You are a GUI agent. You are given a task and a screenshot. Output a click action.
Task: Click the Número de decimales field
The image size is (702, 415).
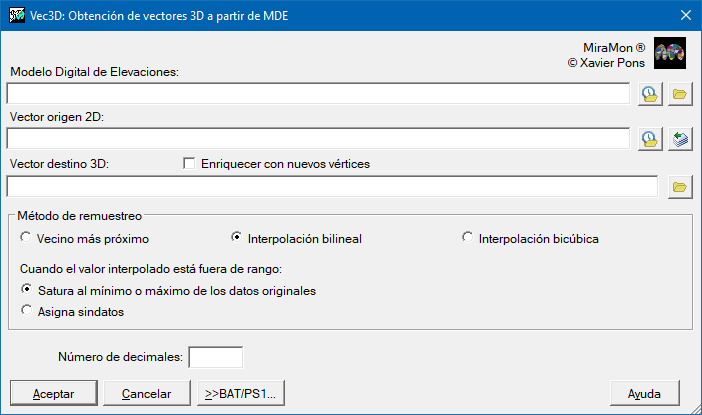216,356
